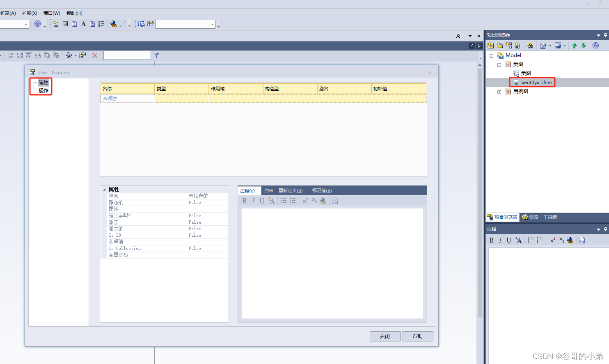Click the green Move Down arrow
This screenshot has width=609, height=364.
pyautogui.click(x=583, y=46)
